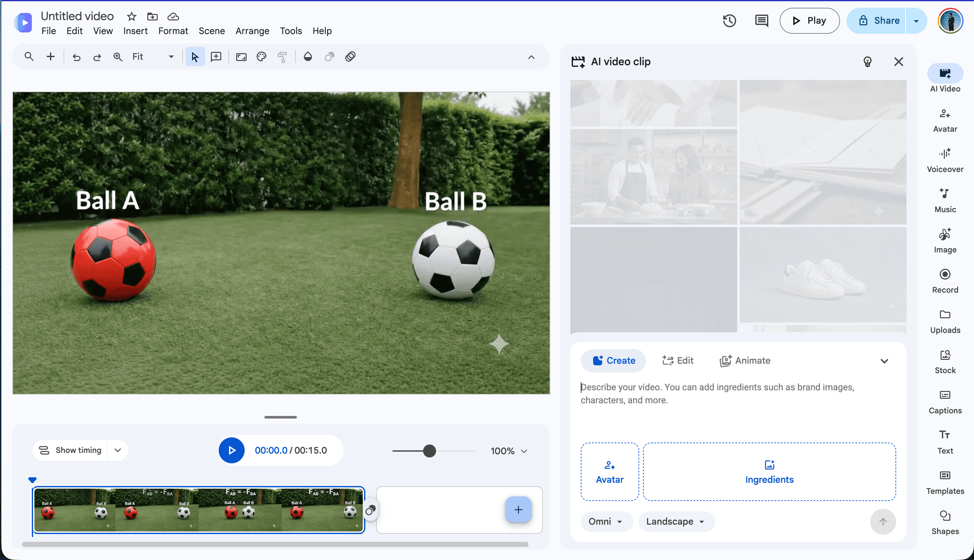Click the transition circles toolbar icon
This screenshot has width=974, height=560.
pos(329,57)
